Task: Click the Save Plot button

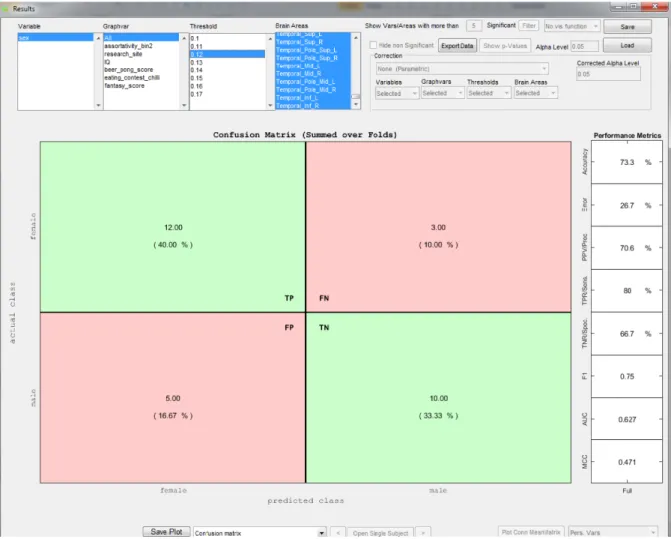Action: coord(166,532)
